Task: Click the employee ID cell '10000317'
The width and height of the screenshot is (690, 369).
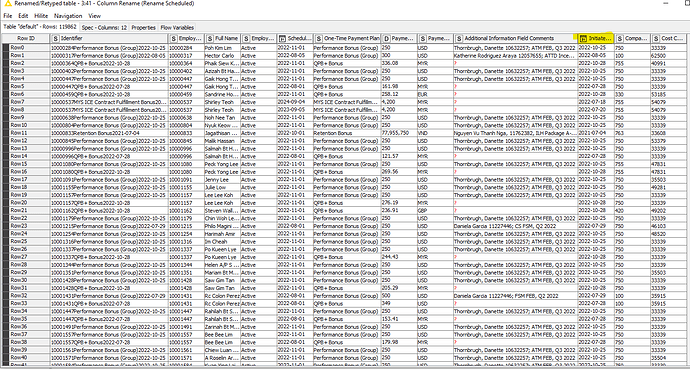Action: 186,55
